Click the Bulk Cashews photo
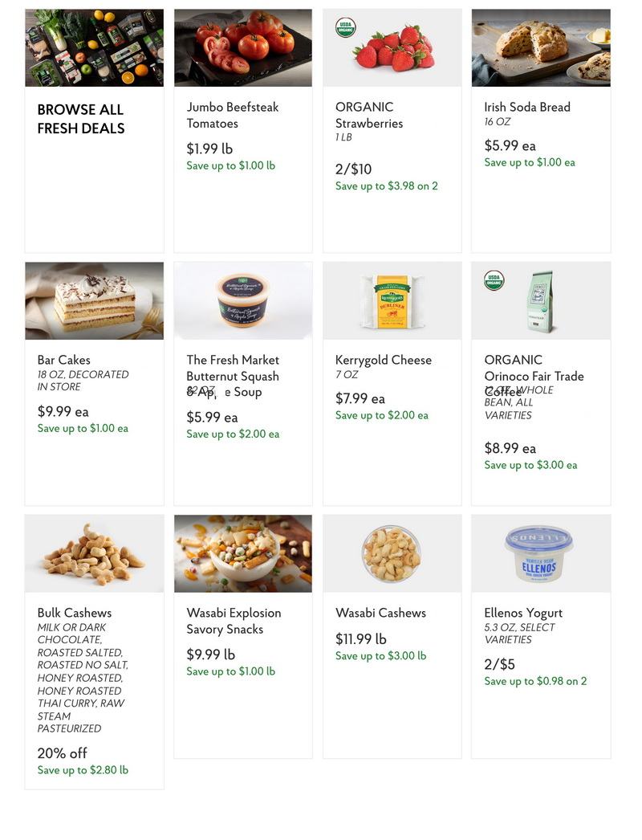 tap(94, 553)
